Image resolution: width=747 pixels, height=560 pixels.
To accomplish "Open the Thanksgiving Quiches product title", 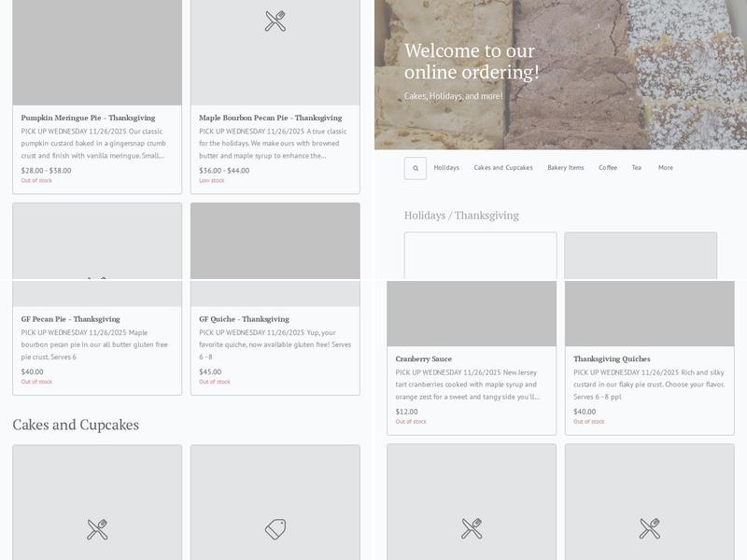I will click(x=612, y=359).
